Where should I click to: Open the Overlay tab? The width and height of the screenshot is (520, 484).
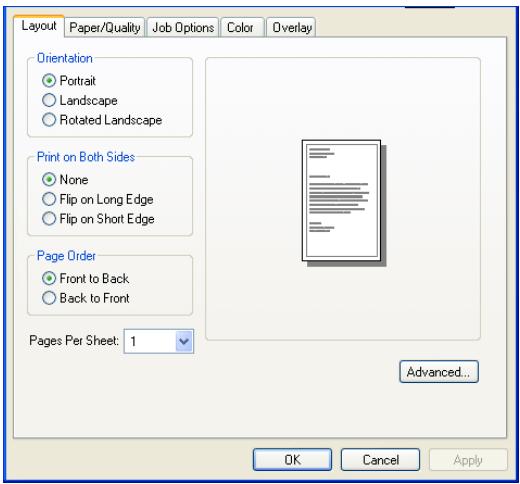(291, 27)
